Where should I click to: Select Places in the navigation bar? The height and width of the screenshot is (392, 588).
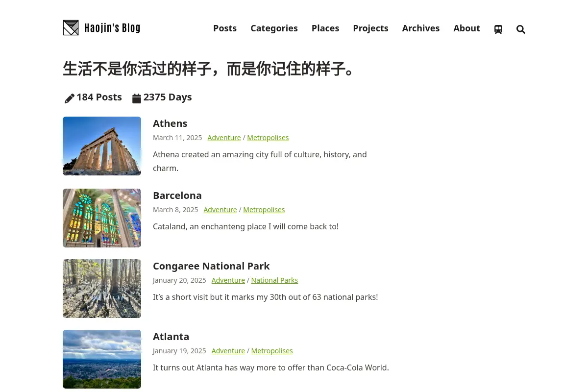click(x=325, y=28)
